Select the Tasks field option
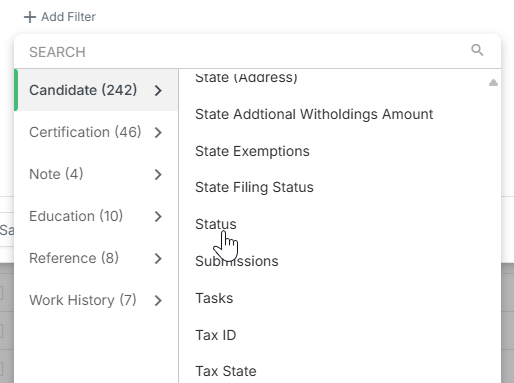This screenshot has width=514, height=383. tap(214, 298)
